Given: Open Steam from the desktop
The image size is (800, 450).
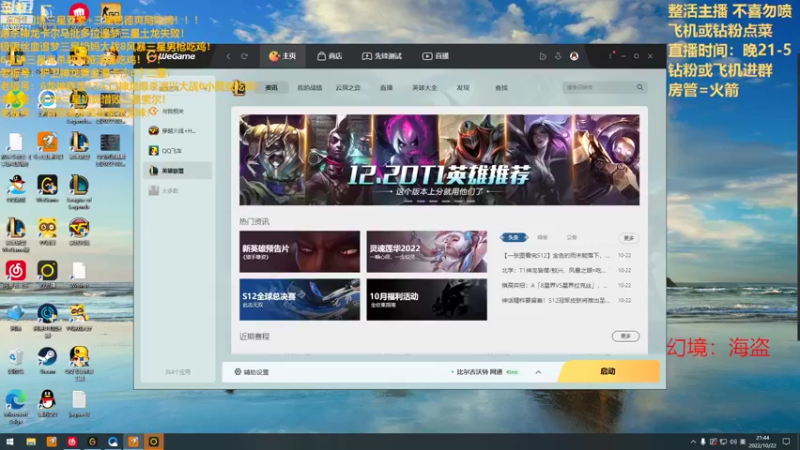Looking at the screenshot, I should pos(47,361).
